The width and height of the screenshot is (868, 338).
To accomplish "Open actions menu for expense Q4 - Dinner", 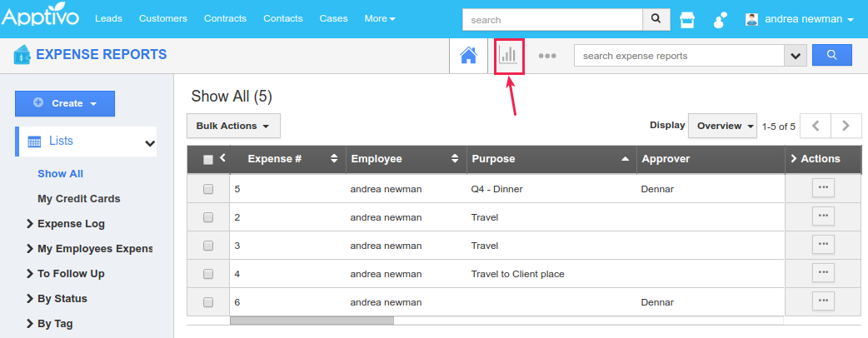I will click(x=823, y=188).
